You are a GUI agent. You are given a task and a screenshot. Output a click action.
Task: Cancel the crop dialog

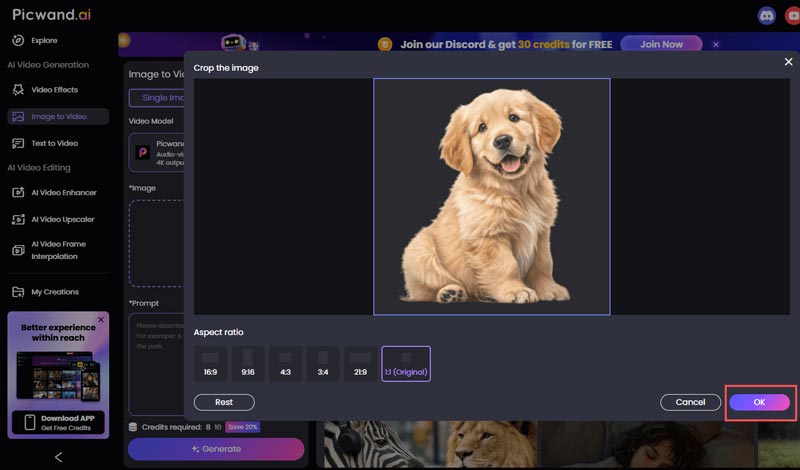click(x=690, y=402)
